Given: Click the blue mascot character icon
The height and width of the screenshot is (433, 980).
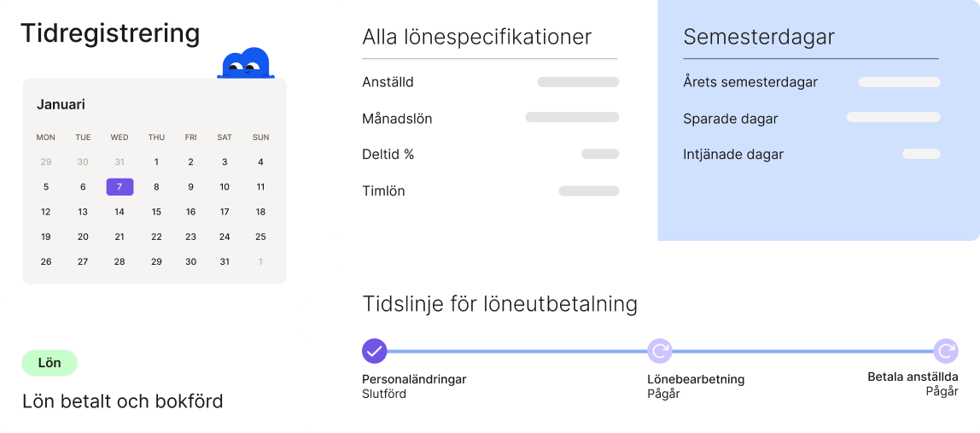Looking at the screenshot, I should (x=246, y=64).
